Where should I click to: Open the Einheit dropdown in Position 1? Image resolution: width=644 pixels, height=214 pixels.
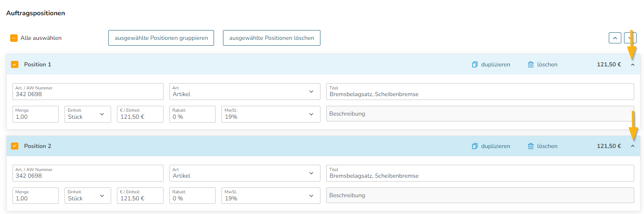(88, 114)
